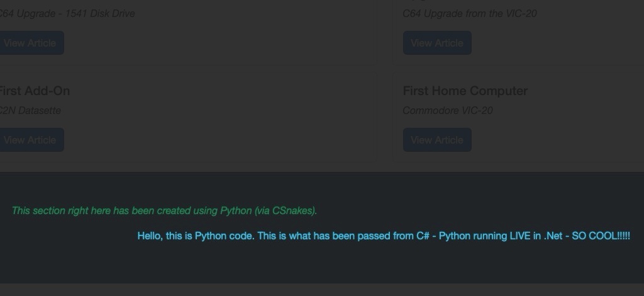Click the gray strip below the dark footer
Screen dimensions: 644x296
point(322,290)
